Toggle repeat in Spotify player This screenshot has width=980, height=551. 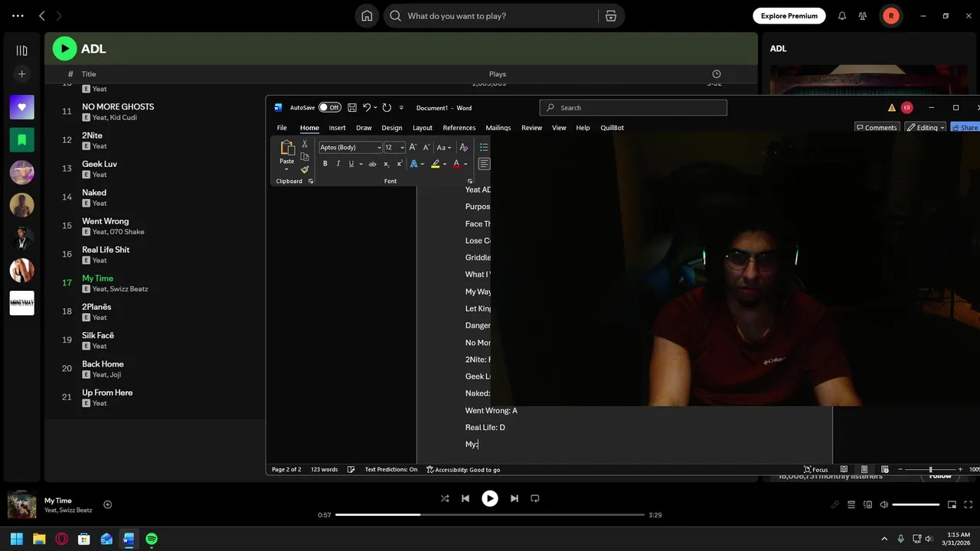(x=535, y=498)
